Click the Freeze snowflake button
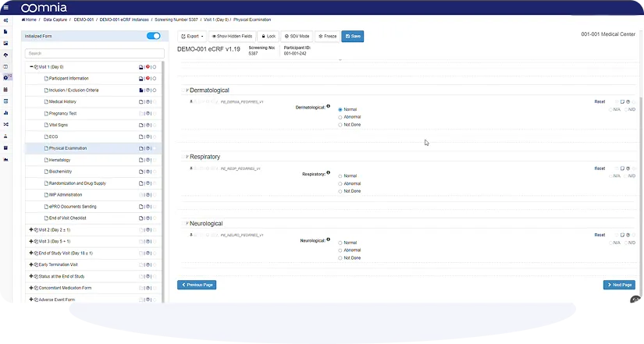The width and height of the screenshot is (644, 344). [327, 36]
